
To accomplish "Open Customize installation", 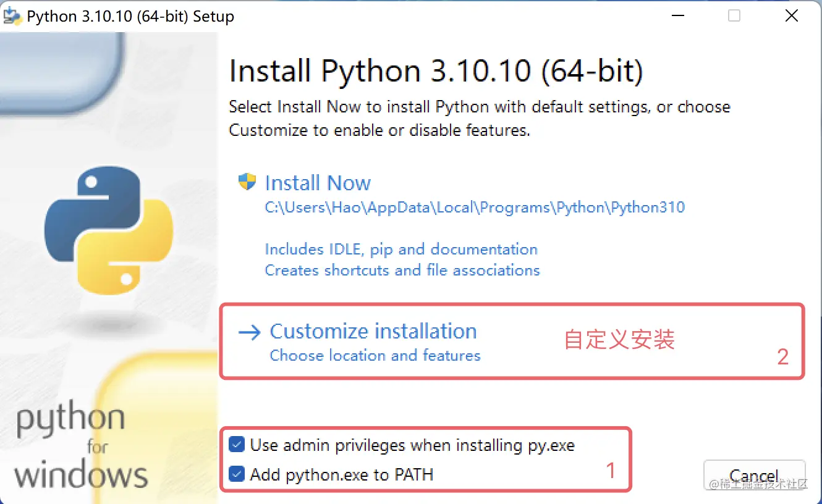I will tap(373, 331).
